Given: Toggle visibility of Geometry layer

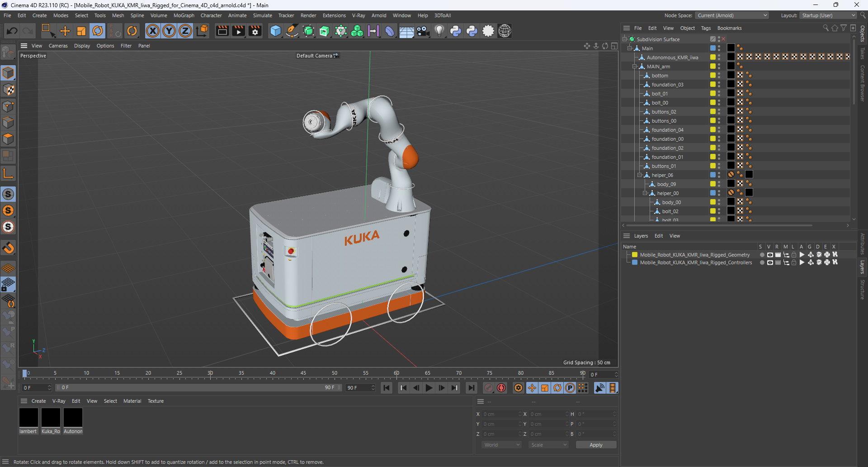Looking at the screenshot, I should [x=770, y=255].
